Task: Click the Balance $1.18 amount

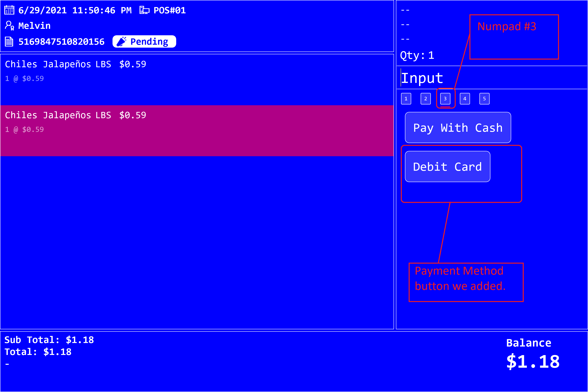Action: coord(533,361)
